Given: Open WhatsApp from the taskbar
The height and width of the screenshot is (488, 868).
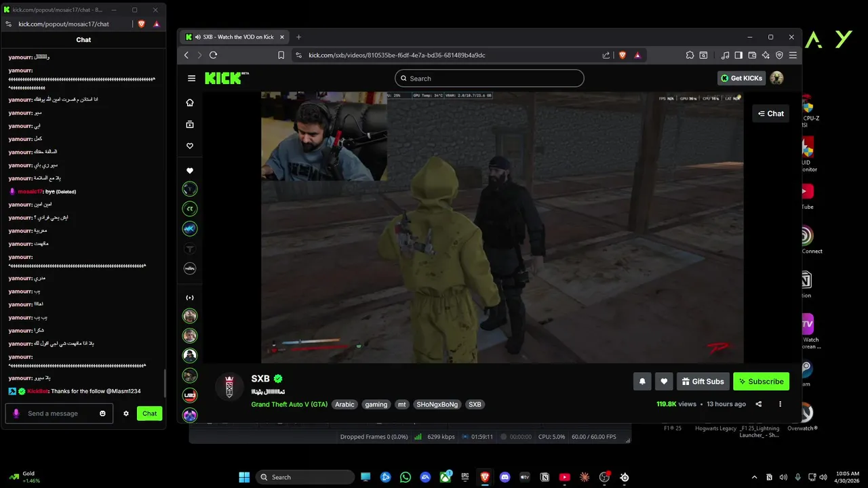Looking at the screenshot, I should [406, 477].
